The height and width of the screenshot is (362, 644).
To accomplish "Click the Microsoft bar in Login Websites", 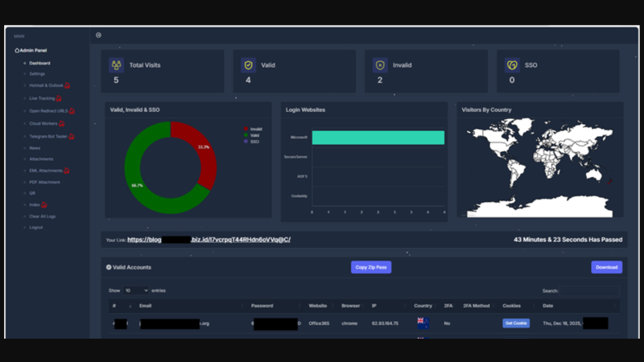I will point(378,138).
